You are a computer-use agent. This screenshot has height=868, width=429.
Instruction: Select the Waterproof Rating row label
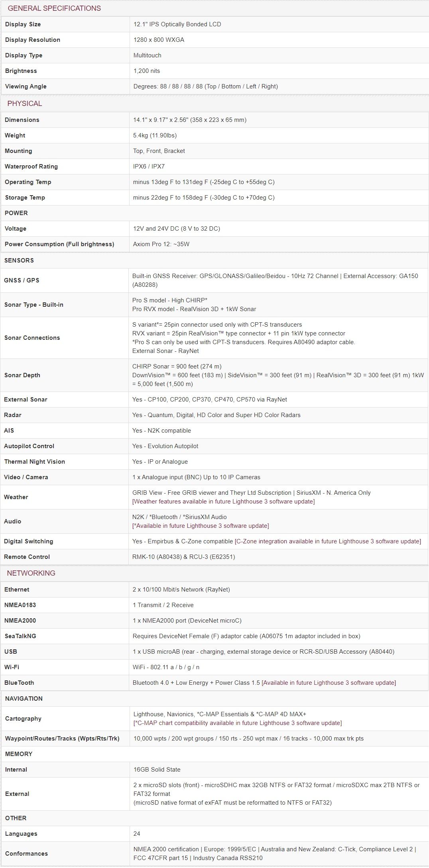click(x=31, y=167)
